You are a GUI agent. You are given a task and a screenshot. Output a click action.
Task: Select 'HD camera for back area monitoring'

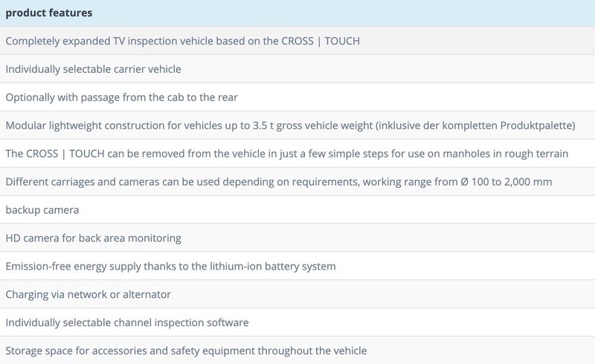tap(93, 238)
